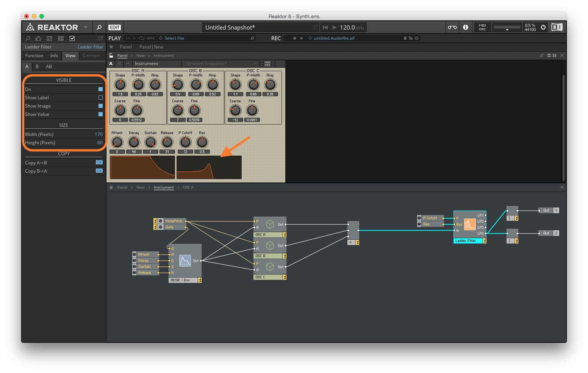This screenshot has height=373, width=588.
Task: Click the player loop icon in the PLAY bar
Action: pos(142,38)
